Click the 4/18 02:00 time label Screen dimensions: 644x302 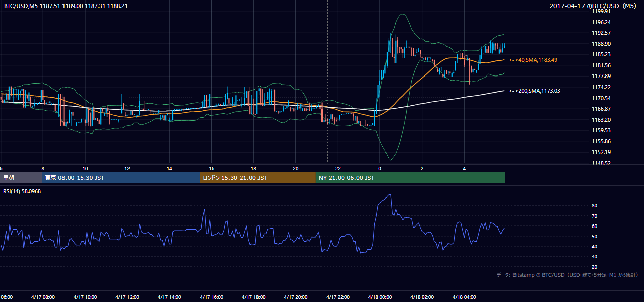click(422, 297)
